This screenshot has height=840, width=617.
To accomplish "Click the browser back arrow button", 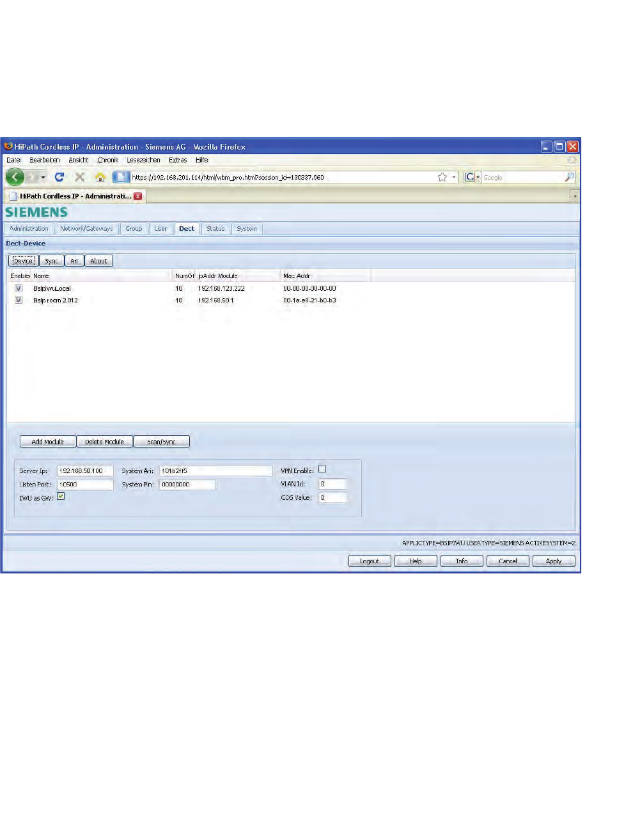I will click(15, 177).
